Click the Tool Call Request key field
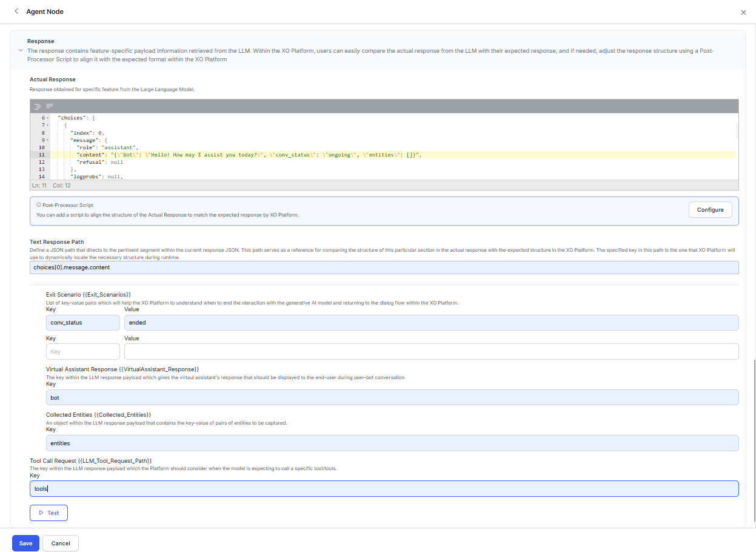 (384, 489)
